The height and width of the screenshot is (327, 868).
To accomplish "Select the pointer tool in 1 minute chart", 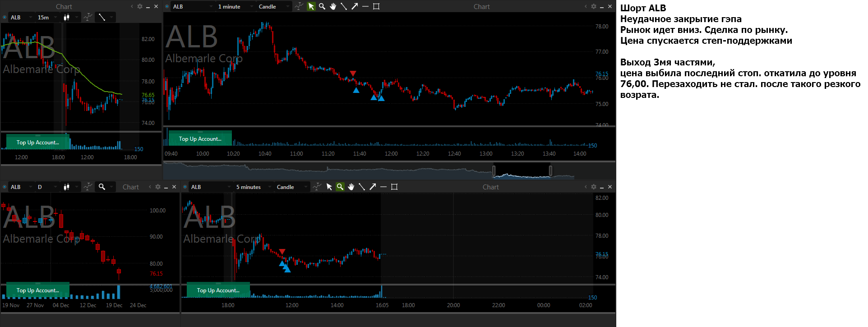I will point(311,6).
